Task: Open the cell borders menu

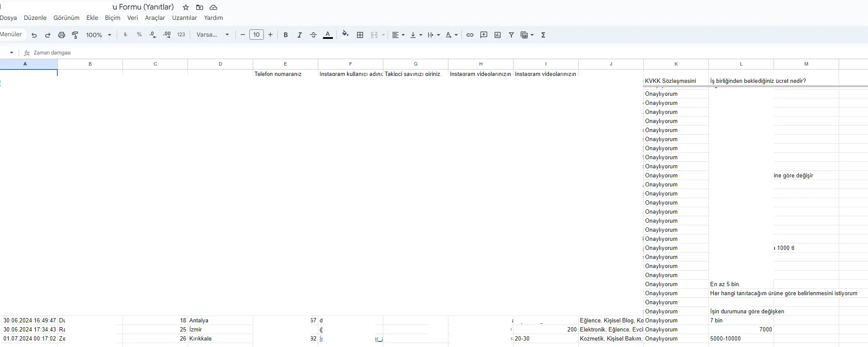Action: tap(360, 35)
